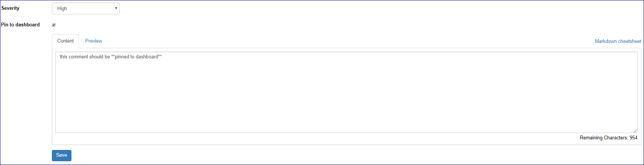Click empty space inside the content text box
The height and width of the screenshot is (165, 644).
[346, 98]
